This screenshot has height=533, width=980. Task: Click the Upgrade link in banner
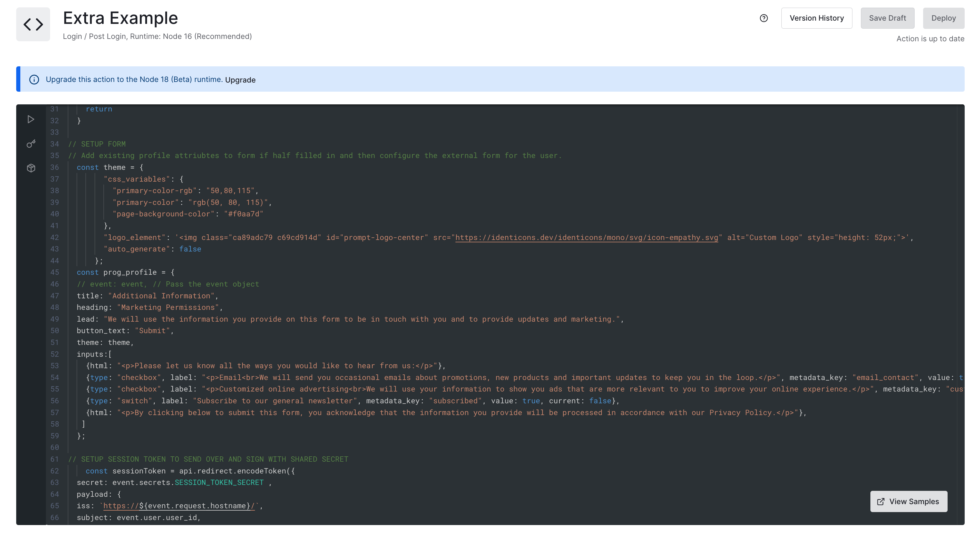pos(240,80)
